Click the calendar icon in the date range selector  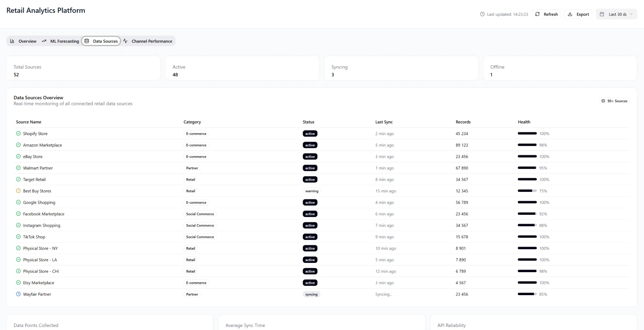(x=603, y=14)
